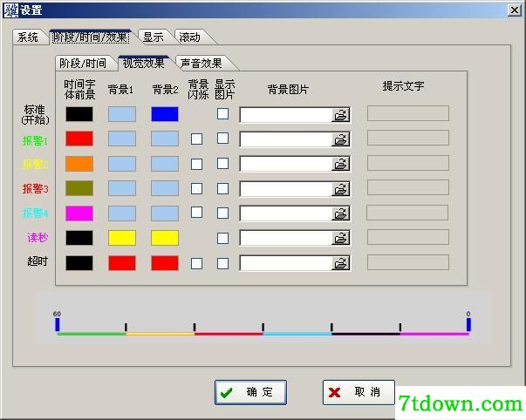The image size is (526, 420).
Task: Change 背景2 swatch for 报警2
Action: pos(165,164)
